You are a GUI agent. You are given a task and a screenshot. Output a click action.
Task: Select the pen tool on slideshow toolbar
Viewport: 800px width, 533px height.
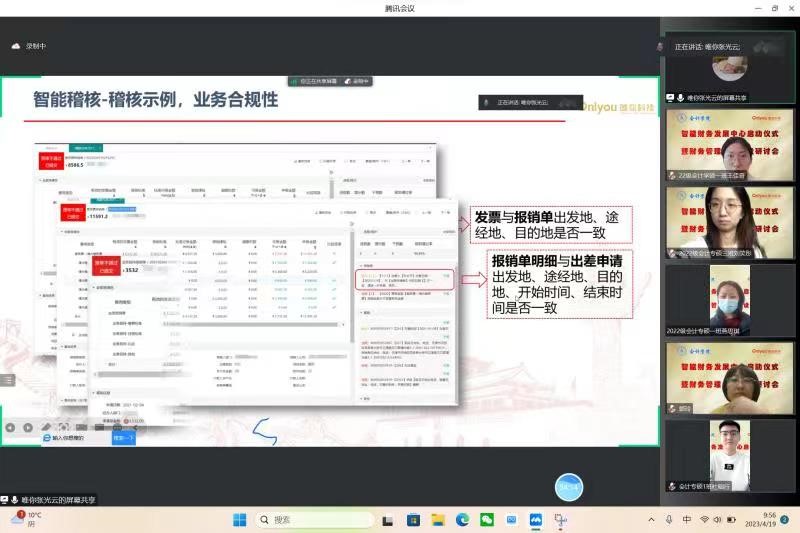pyautogui.click(x=47, y=427)
